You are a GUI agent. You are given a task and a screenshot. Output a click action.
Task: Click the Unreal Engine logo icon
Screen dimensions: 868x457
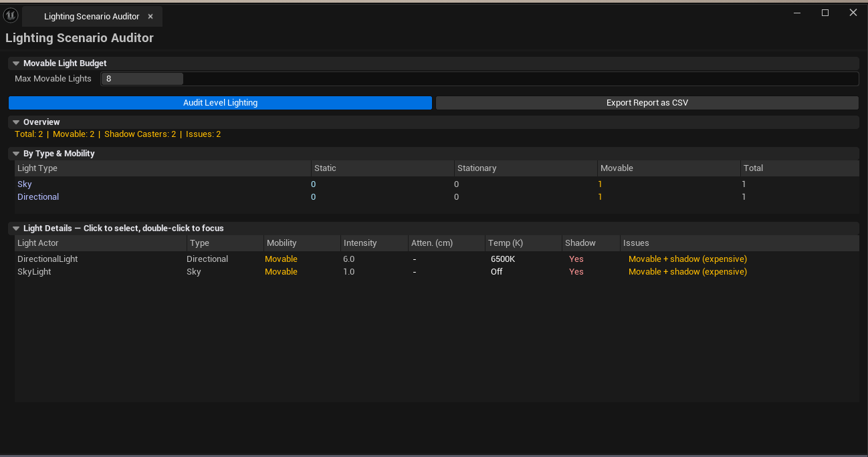[x=11, y=15]
